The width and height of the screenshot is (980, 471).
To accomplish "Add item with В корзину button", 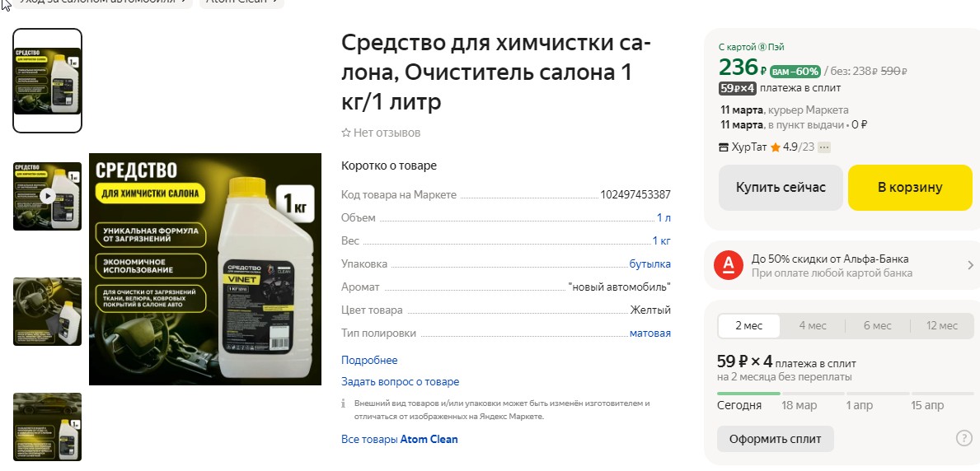I will [x=910, y=188].
